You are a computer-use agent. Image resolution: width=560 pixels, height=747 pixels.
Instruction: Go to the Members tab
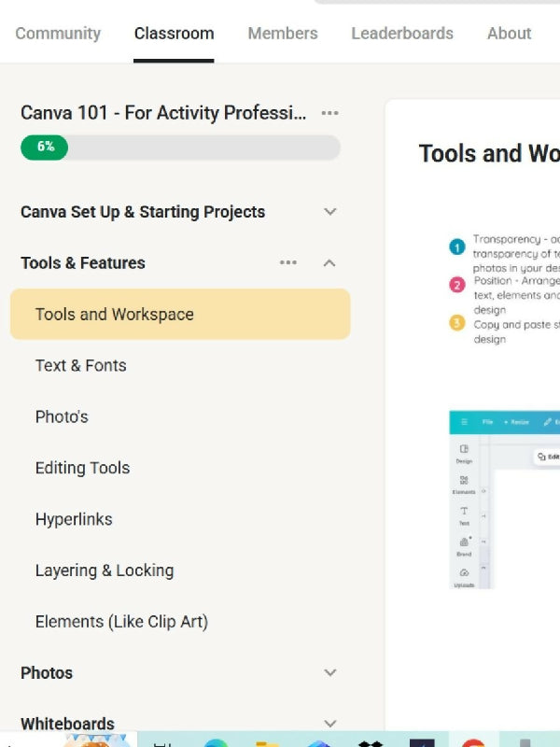283,34
